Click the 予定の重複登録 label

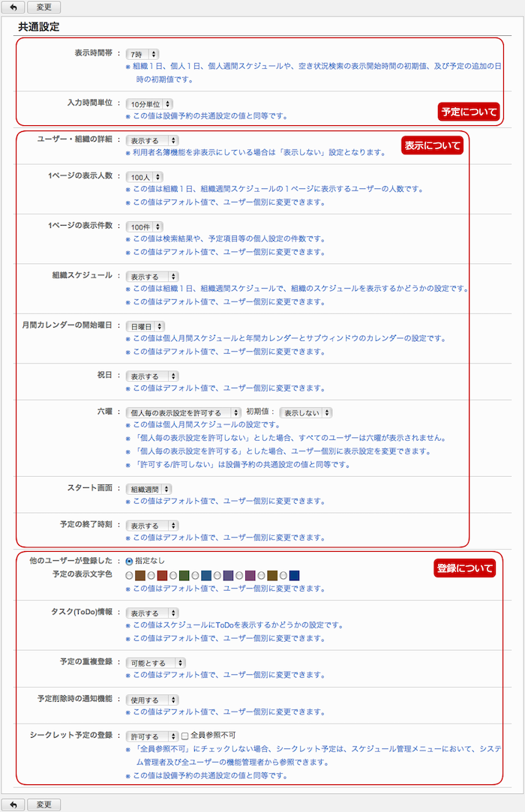click(x=86, y=662)
